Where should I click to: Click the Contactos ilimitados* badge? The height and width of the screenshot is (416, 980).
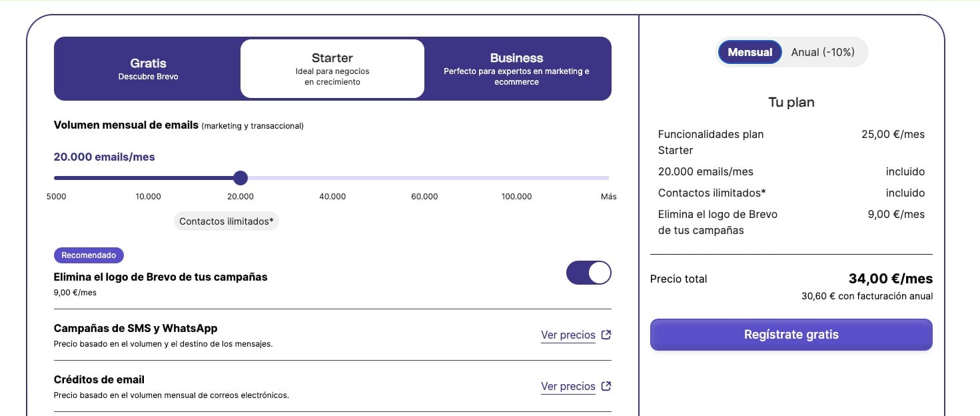coord(227,221)
